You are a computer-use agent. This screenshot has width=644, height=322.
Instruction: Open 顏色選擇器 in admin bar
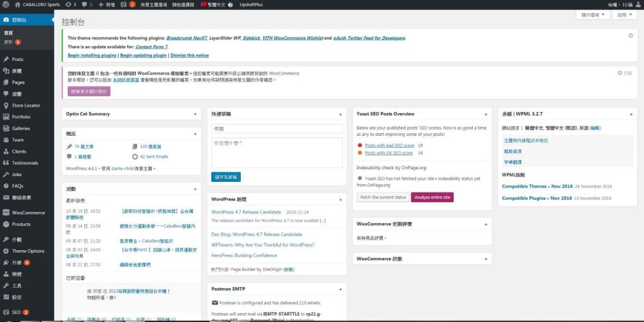[x=183, y=4]
